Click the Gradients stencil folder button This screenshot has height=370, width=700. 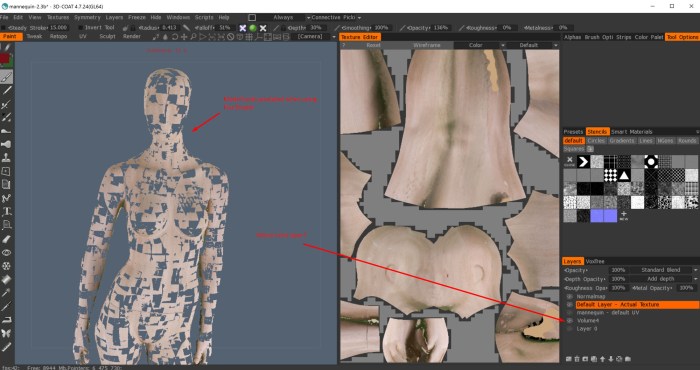621,141
